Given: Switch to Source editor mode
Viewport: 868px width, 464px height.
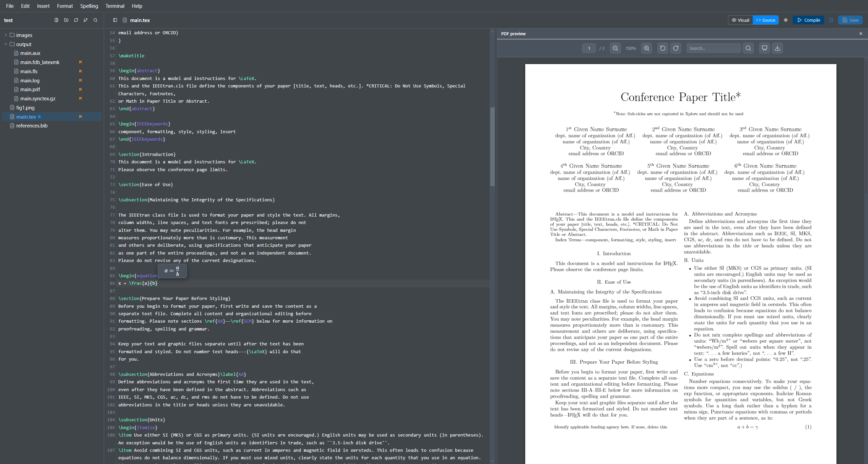Looking at the screenshot, I should click(x=766, y=20).
